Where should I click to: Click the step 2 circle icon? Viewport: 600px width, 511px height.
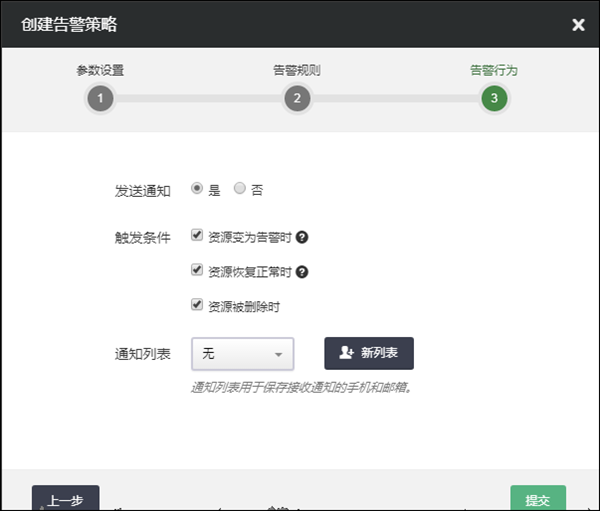(297, 98)
